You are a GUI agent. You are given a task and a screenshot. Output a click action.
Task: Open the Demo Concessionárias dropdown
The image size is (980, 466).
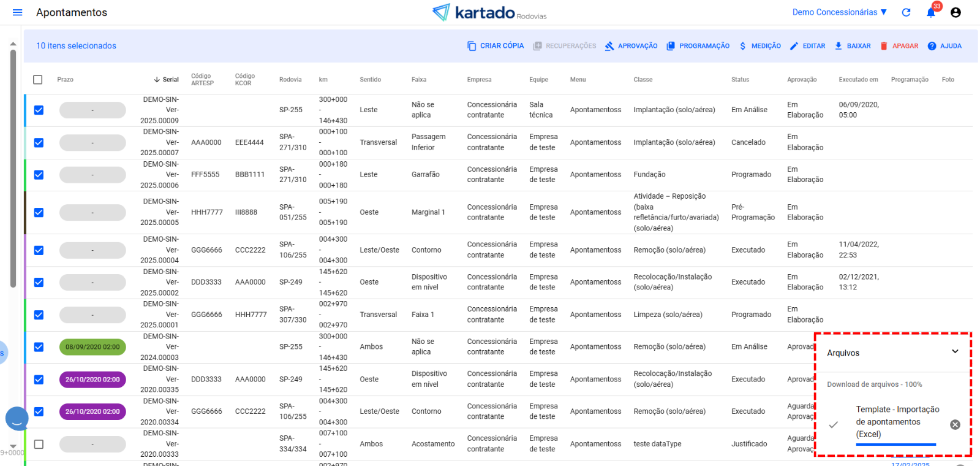pyautogui.click(x=839, y=12)
